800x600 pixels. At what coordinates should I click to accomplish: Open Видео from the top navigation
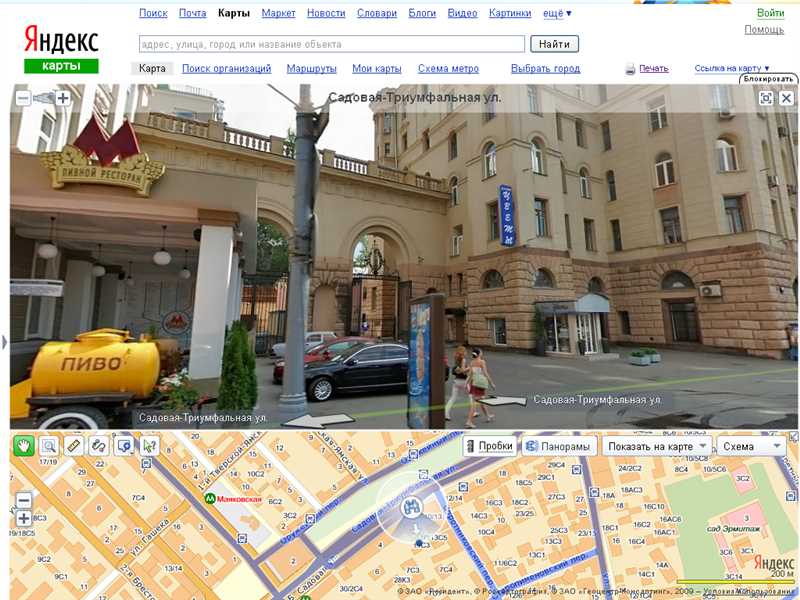[462, 13]
